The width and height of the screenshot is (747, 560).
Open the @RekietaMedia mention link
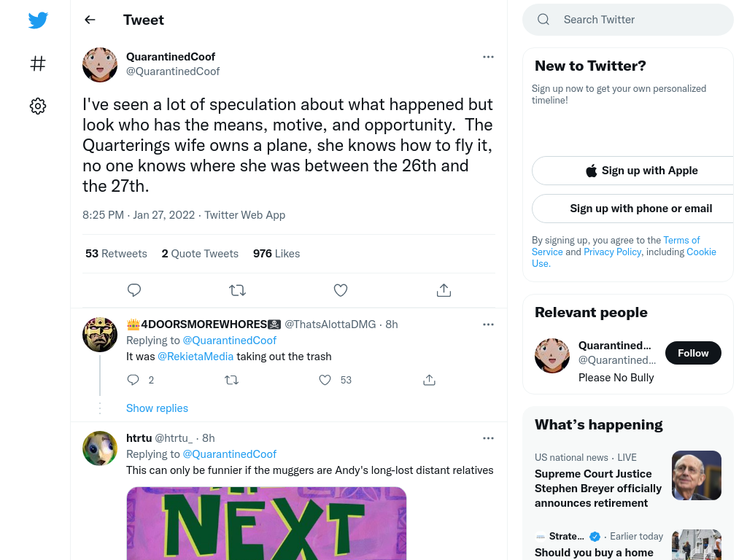point(196,357)
